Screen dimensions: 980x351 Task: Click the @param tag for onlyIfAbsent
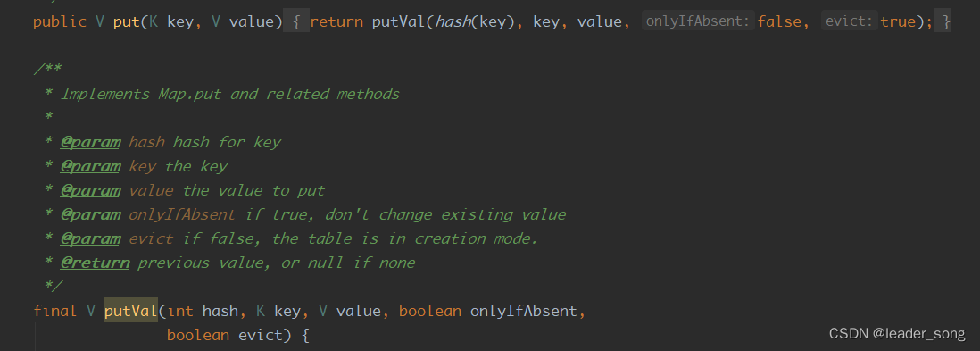coord(90,214)
